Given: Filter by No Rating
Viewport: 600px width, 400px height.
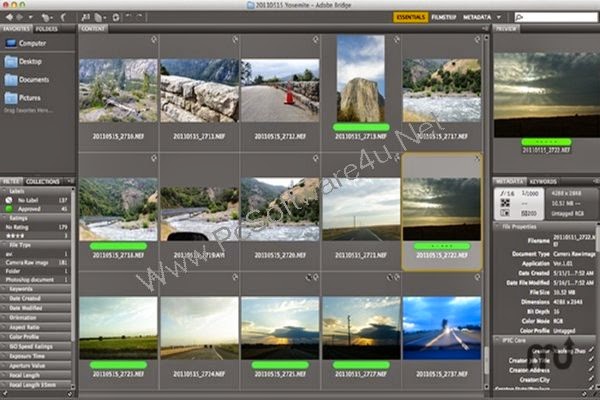Looking at the screenshot, I should tap(36, 227).
